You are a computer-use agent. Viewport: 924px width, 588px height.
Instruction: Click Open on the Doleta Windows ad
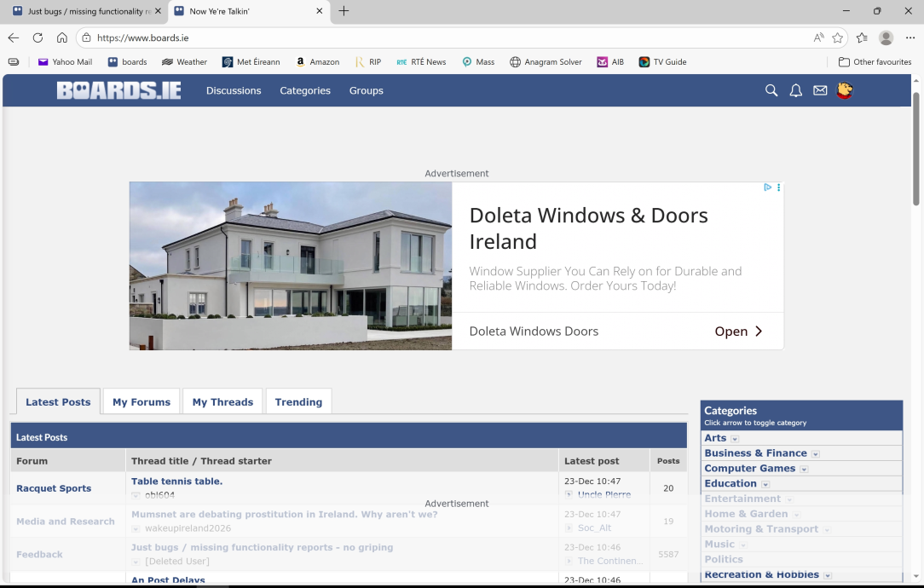click(738, 331)
